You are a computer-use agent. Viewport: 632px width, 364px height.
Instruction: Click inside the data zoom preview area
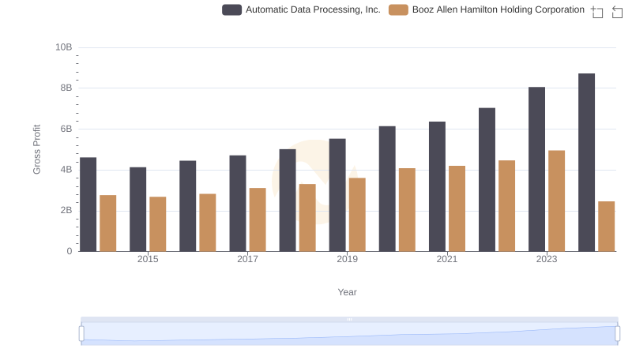[349, 334]
